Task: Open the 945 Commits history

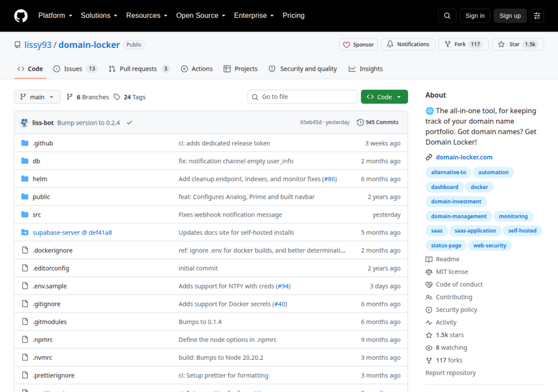Action: coord(378,122)
